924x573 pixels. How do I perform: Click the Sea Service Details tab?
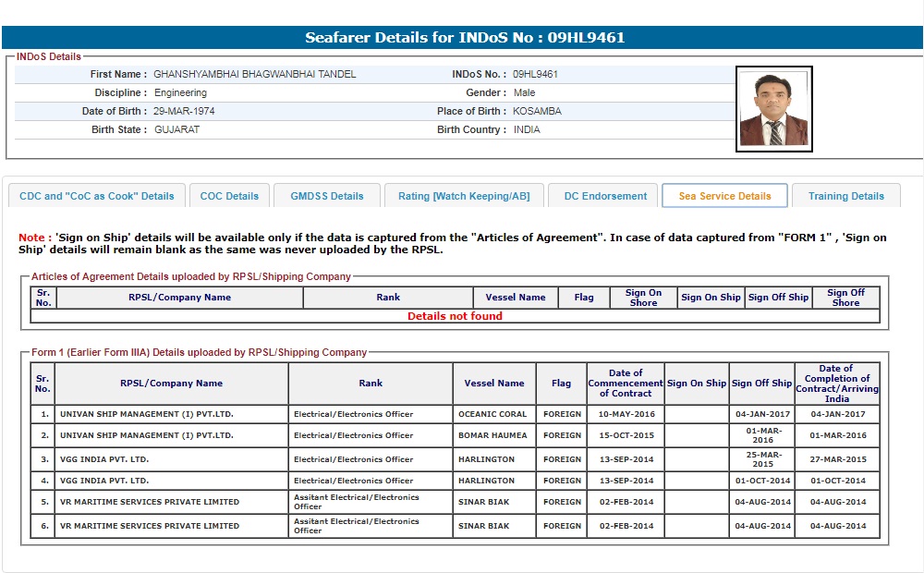[x=724, y=196]
